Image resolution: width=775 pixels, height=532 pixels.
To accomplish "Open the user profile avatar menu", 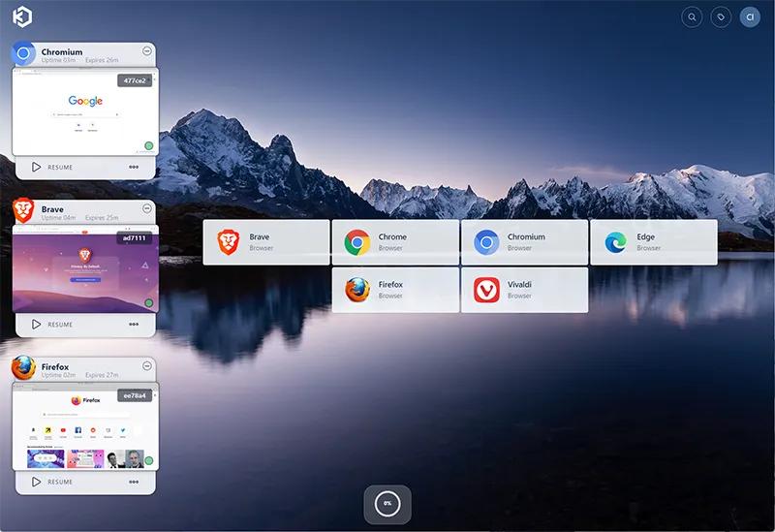I will point(750,16).
